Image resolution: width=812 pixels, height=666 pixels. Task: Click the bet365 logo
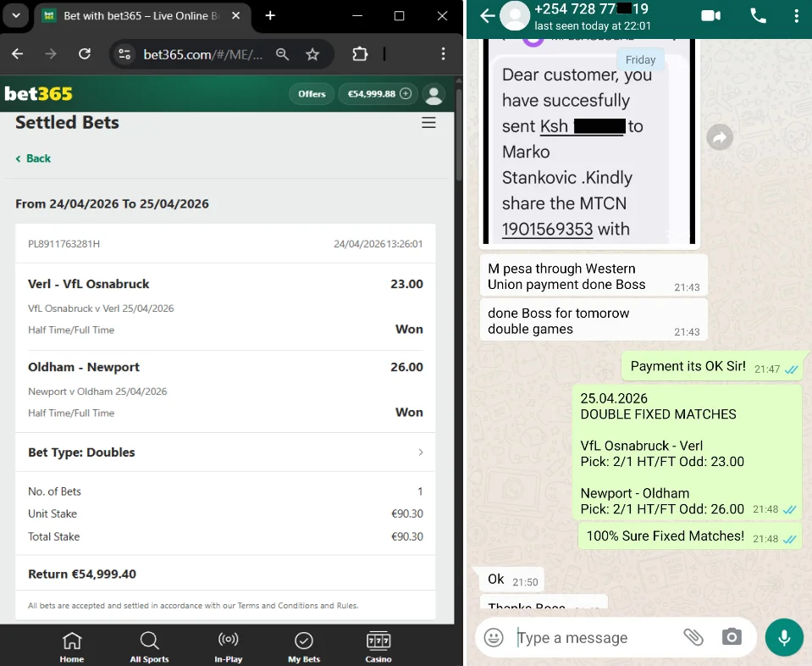tap(39, 94)
